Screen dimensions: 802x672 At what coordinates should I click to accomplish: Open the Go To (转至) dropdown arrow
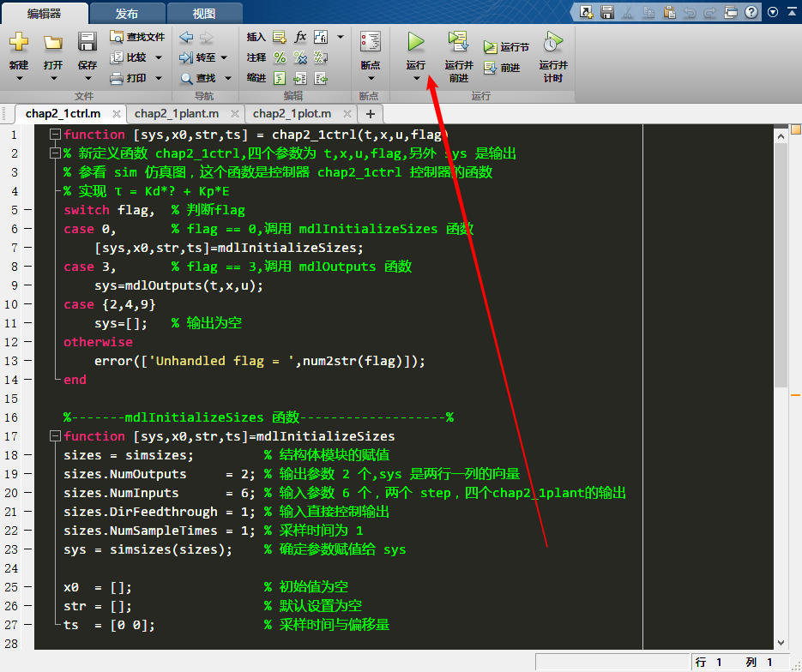[224, 57]
